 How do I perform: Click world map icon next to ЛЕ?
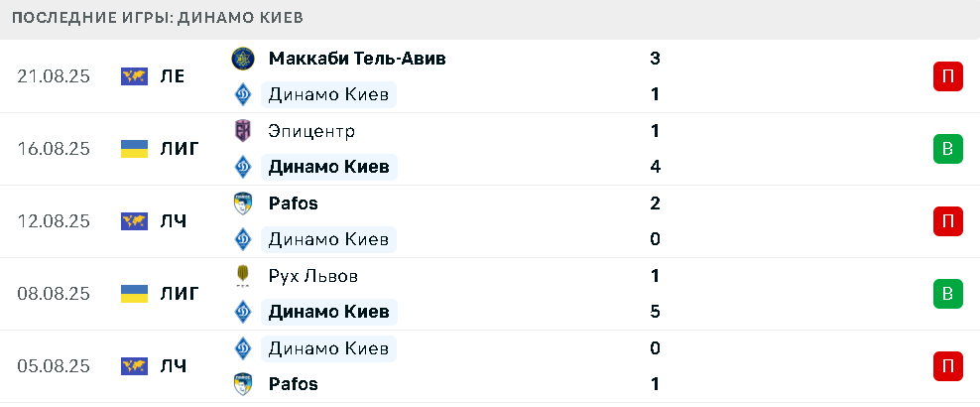[x=134, y=76]
